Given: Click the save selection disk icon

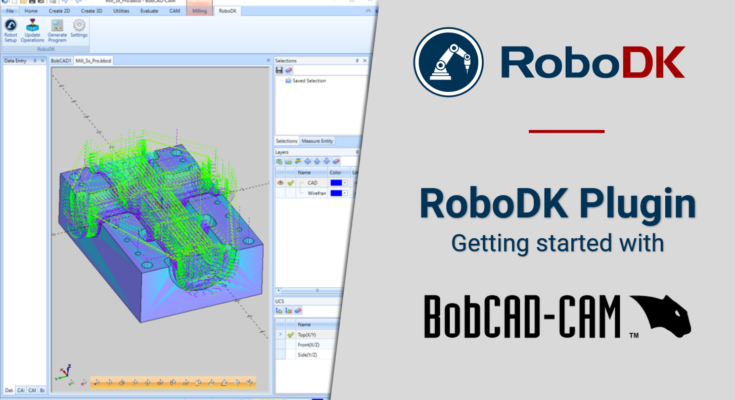Looking at the screenshot, I should [x=279, y=70].
